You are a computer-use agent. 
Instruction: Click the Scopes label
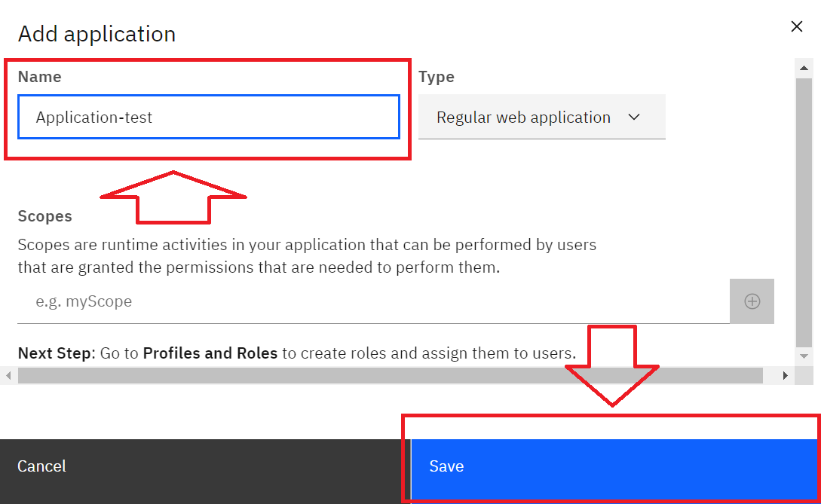coord(45,216)
